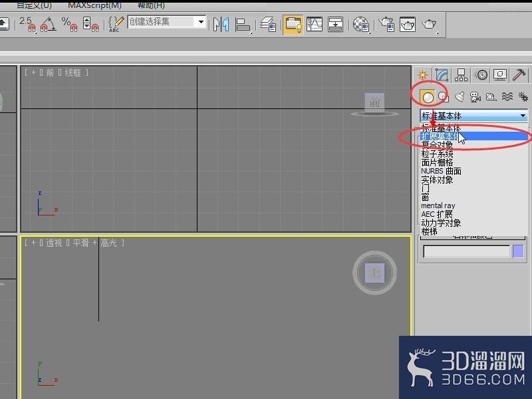This screenshot has width=532, height=399.
Task: Open the object color swatch
Action: pyautogui.click(x=518, y=251)
